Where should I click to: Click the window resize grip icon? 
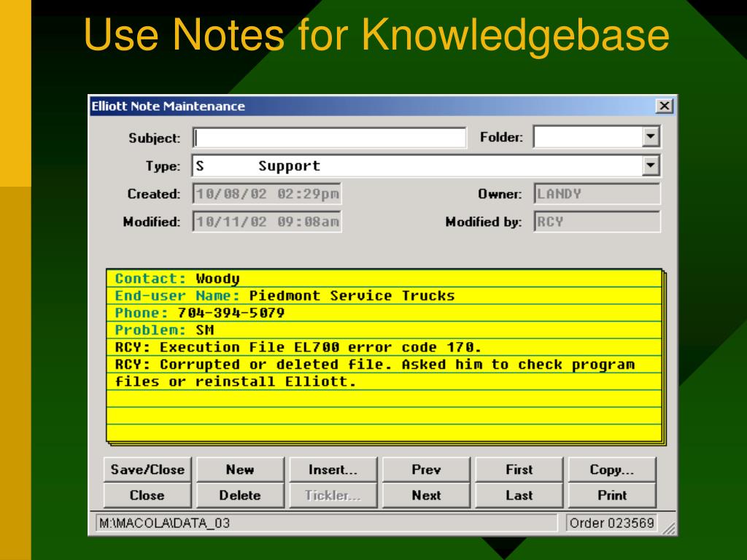(670, 528)
